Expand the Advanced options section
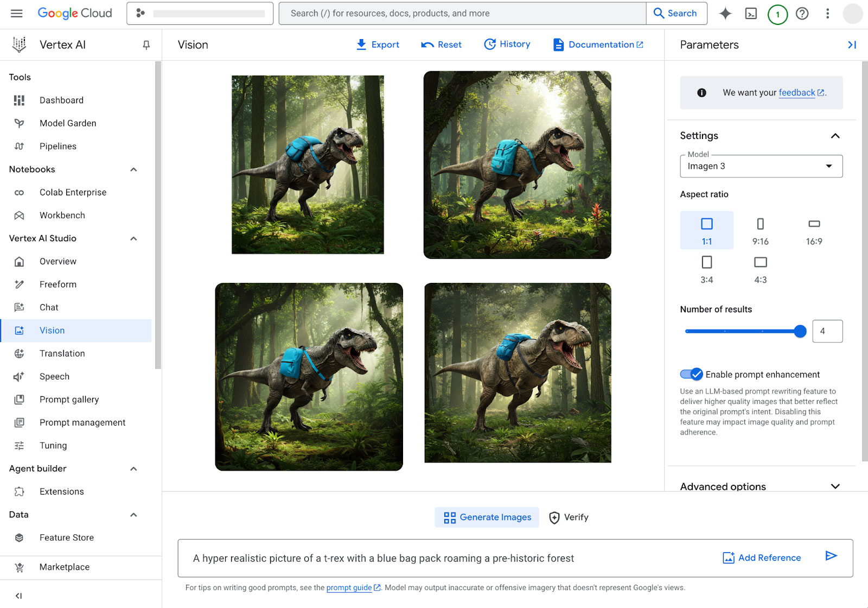Viewport: 868px width, 608px height. [835, 486]
